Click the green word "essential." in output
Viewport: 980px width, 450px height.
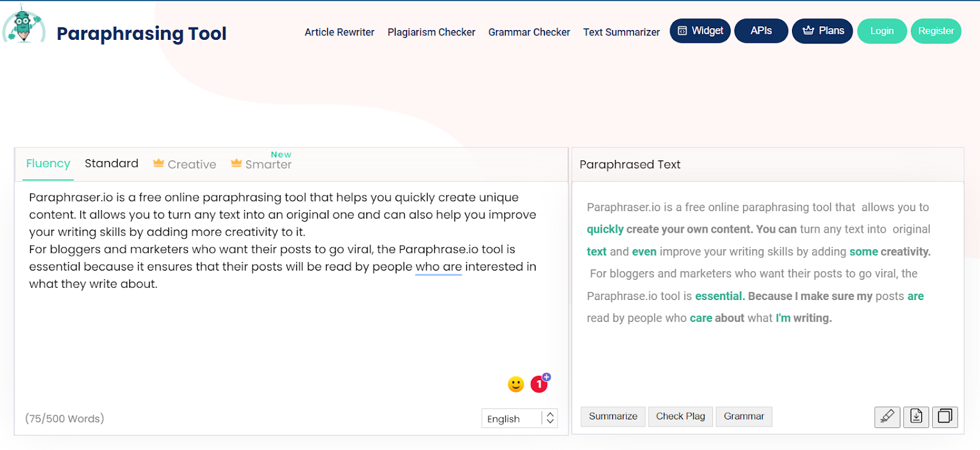(x=720, y=296)
